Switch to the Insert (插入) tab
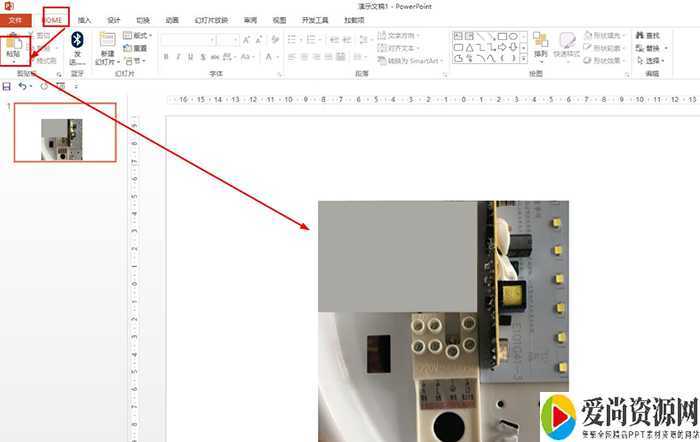The image size is (700, 442). point(85,20)
